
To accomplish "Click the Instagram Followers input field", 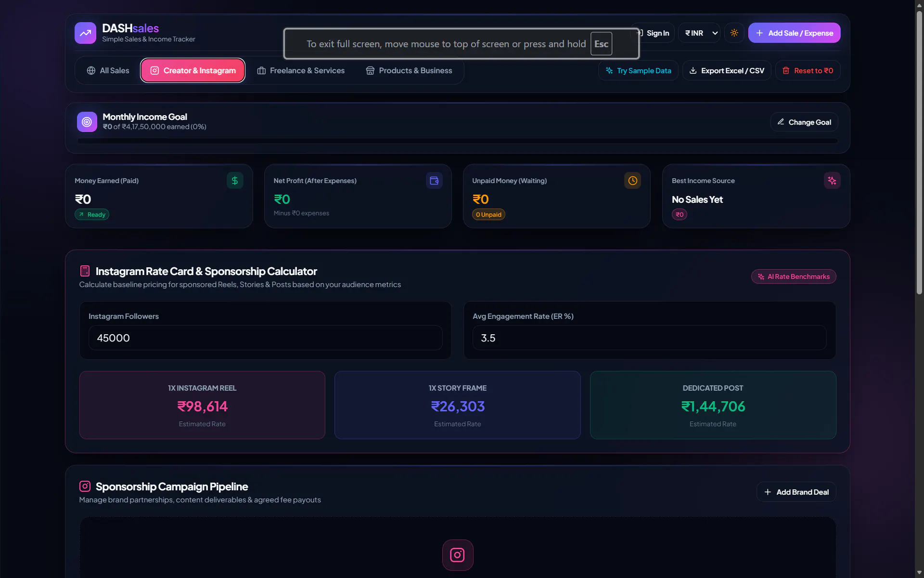I will pos(265,338).
